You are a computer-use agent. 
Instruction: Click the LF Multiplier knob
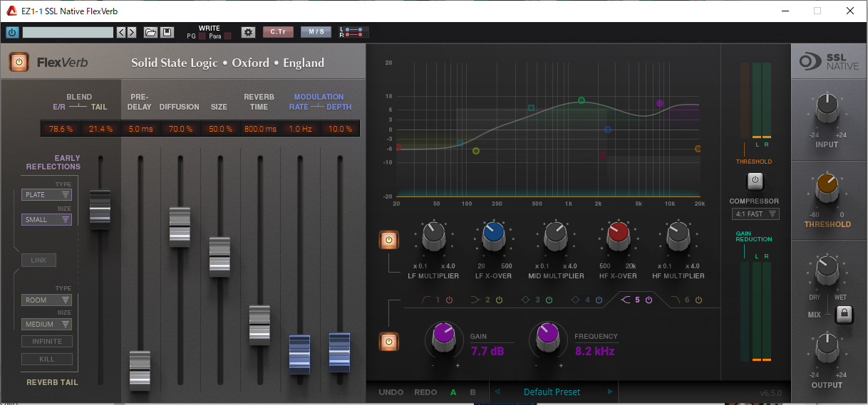(433, 237)
